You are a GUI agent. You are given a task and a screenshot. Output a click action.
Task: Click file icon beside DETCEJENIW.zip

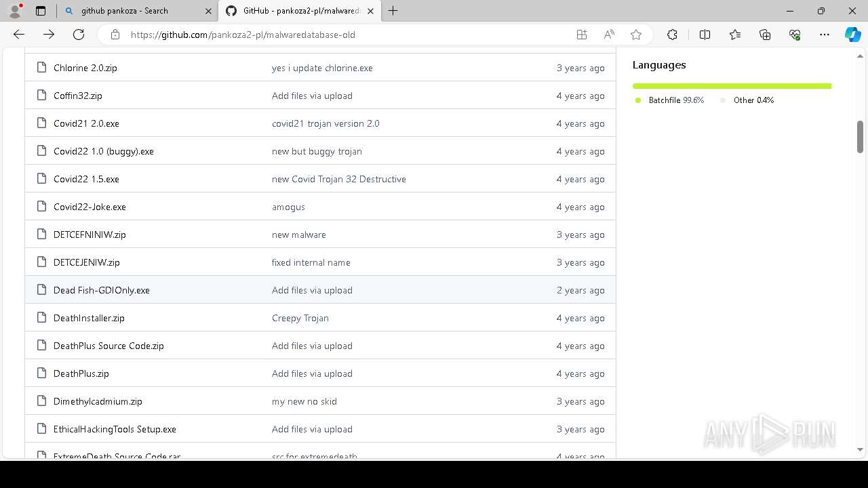pyautogui.click(x=41, y=262)
